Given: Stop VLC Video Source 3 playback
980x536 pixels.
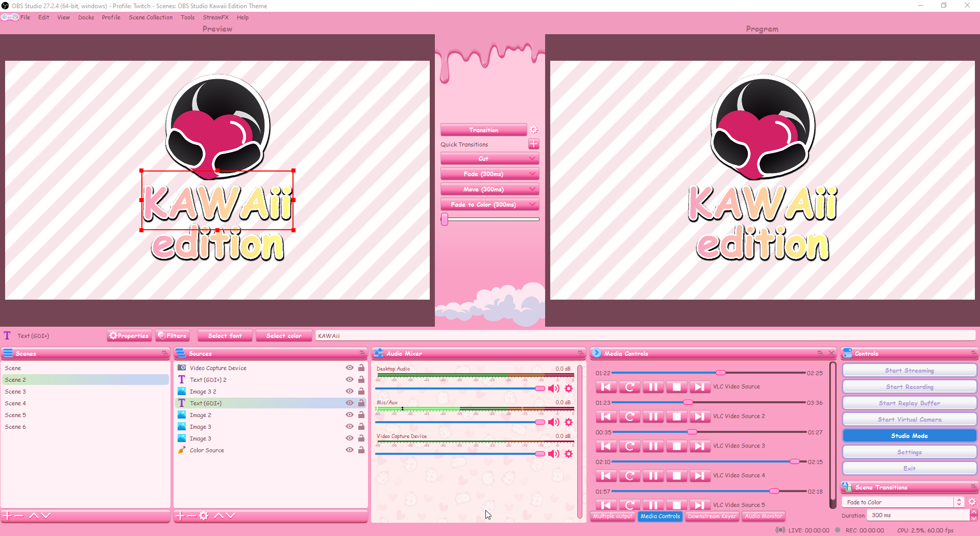Looking at the screenshot, I should (x=676, y=446).
